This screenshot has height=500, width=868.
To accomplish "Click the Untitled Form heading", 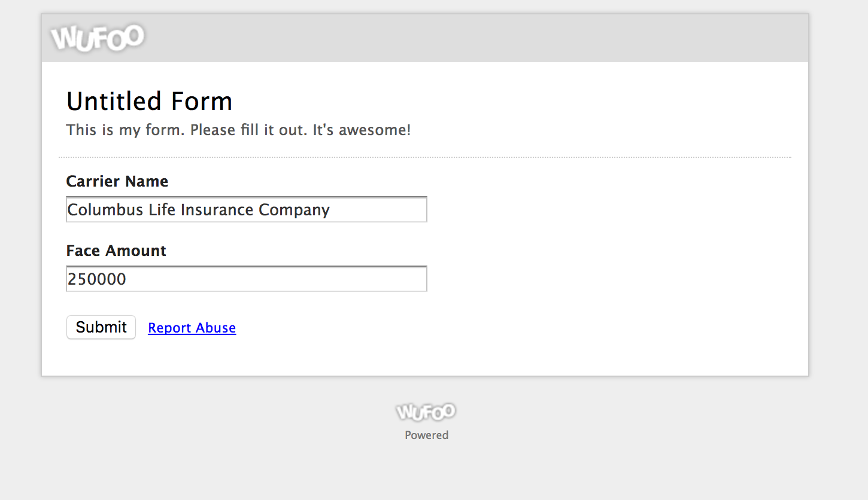I will (x=150, y=101).
